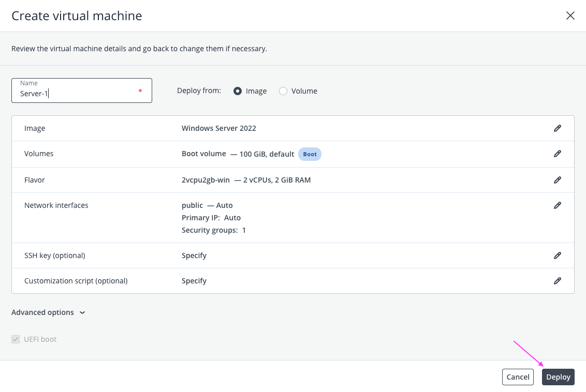
Task: Cancel the virtual machine creation
Action: [518, 377]
